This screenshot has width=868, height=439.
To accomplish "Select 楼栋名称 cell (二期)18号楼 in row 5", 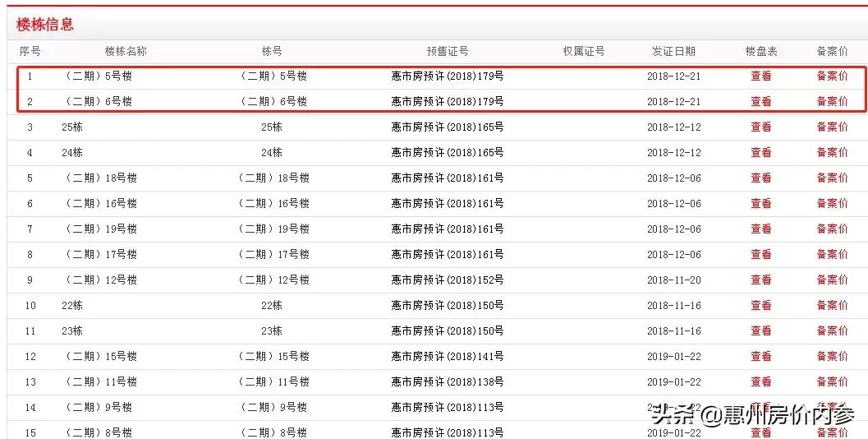I will (x=99, y=178).
